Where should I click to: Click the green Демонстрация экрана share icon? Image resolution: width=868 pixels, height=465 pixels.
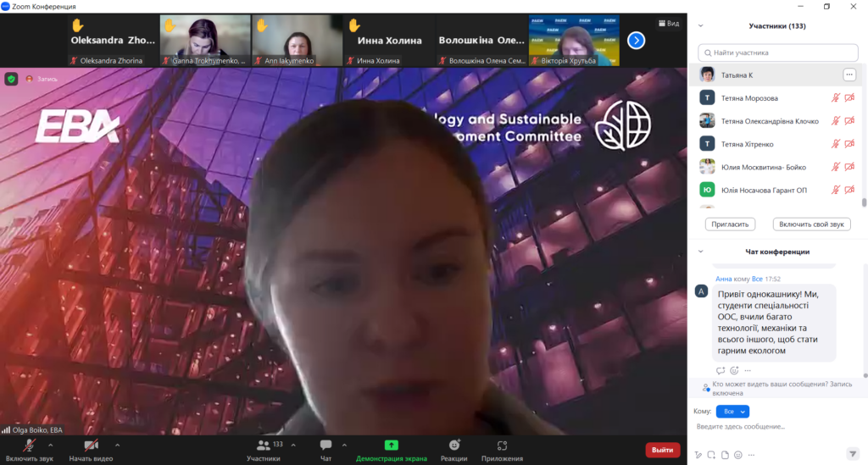pyautogui.click(x=392, y=445)
